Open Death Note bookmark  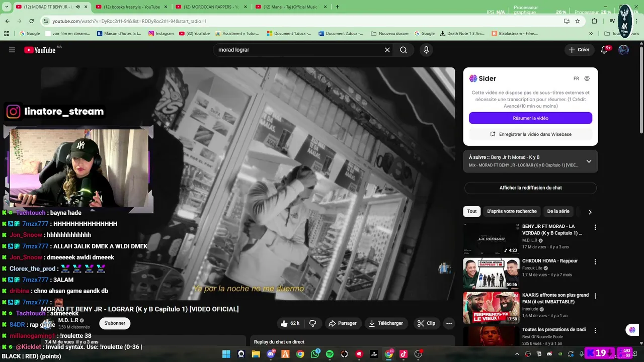pos(462,34)
